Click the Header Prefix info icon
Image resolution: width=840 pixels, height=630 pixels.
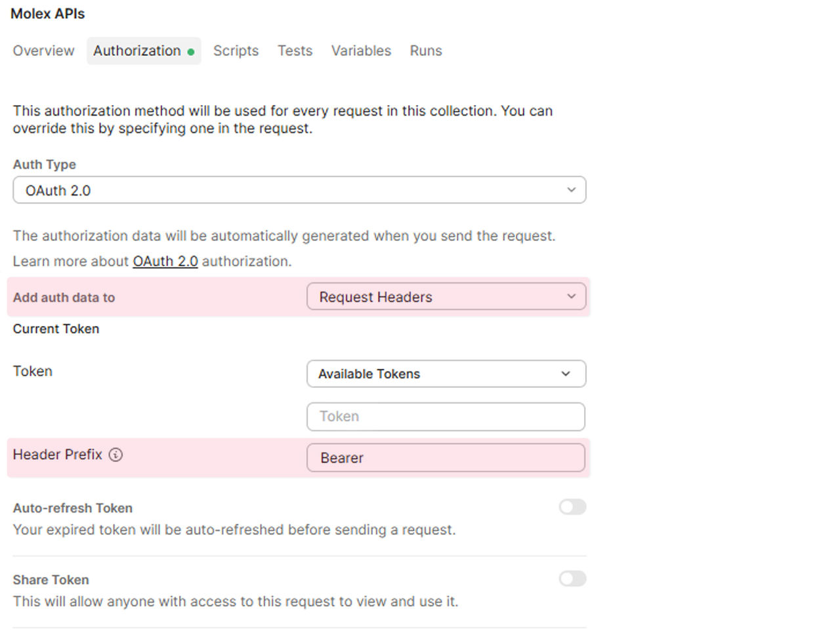115,455
